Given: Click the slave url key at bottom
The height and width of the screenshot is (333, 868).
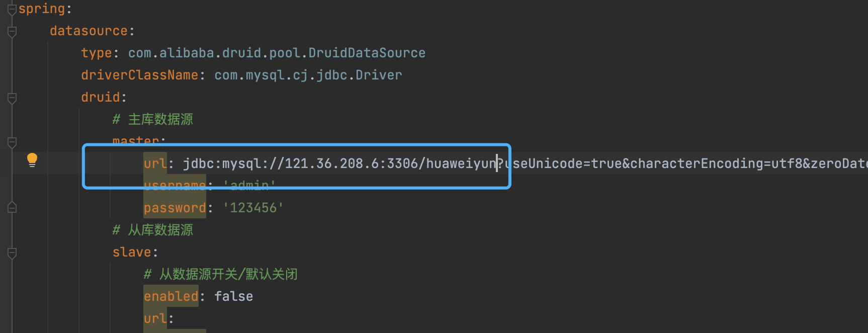Looking at the screenshot, I should point(155,318).
